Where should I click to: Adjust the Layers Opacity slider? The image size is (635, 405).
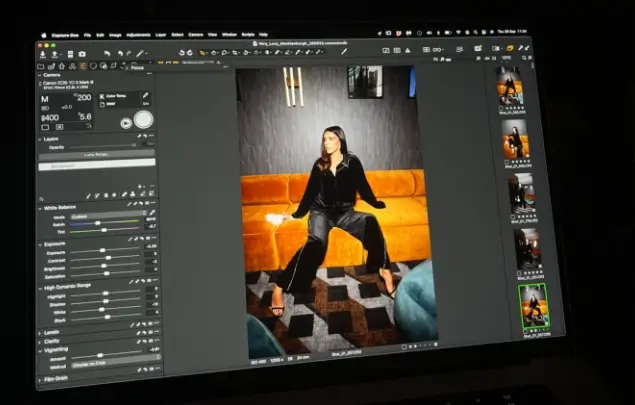point(102,146)
